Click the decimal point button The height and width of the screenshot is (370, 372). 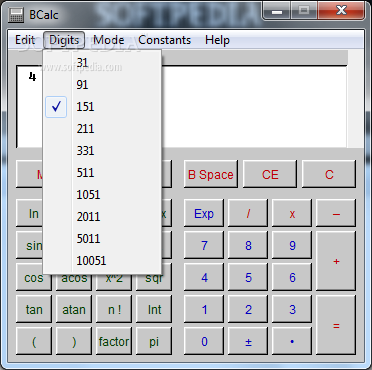tap(292, 341)
